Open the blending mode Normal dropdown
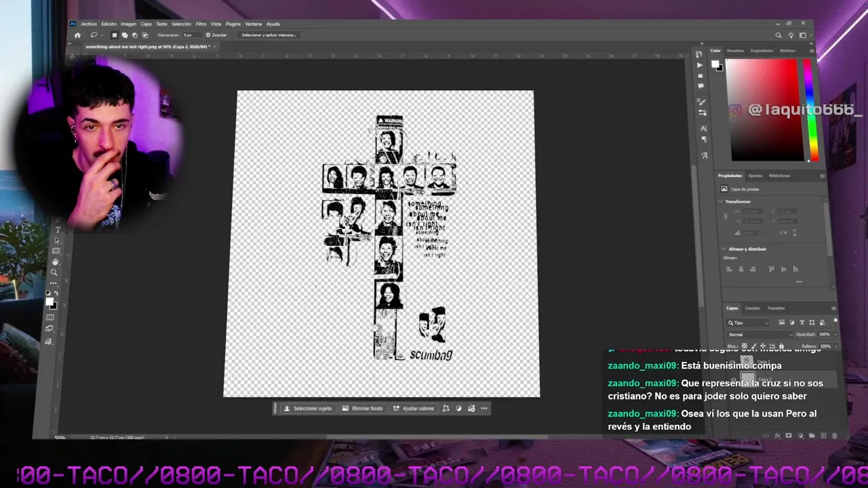 [760, 334]
